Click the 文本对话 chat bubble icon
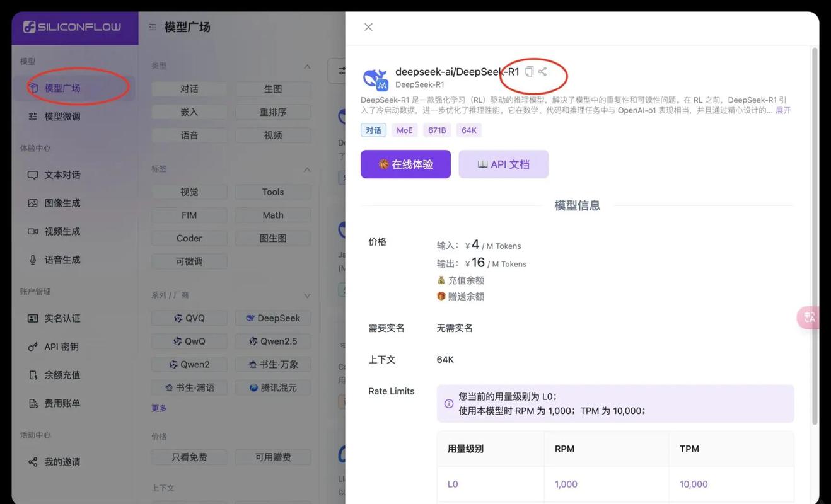Screen dimensions: 831x504 tap(33, 175)
